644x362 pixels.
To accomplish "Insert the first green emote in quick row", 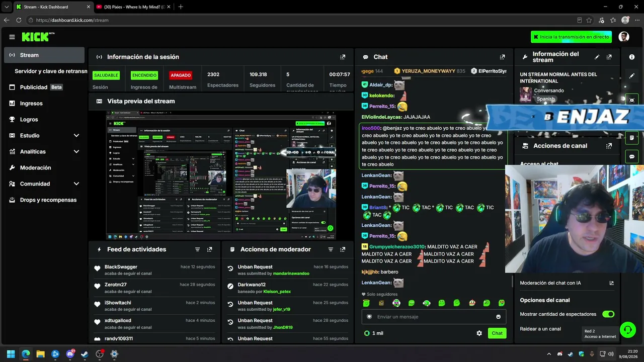I will [366, 303].
